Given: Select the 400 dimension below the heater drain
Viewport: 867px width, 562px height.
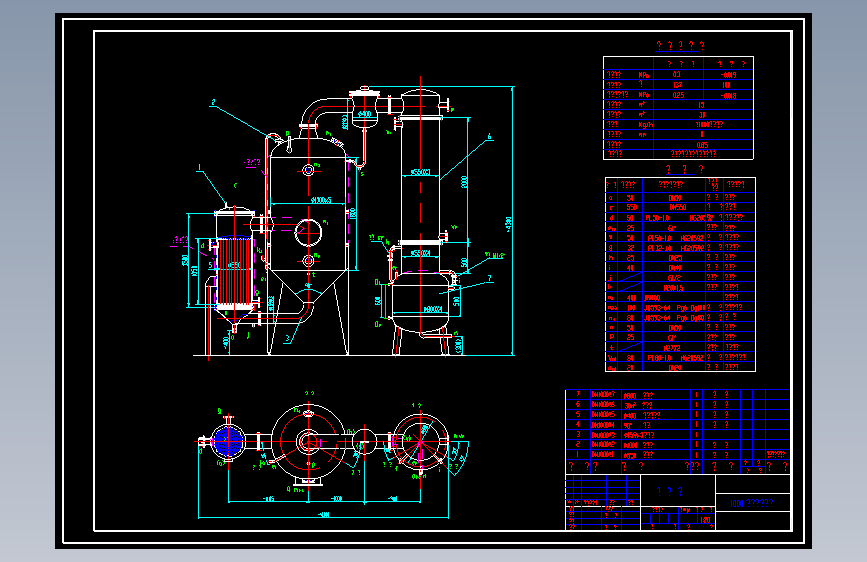Looking at the screenshot, I should 226,342.
